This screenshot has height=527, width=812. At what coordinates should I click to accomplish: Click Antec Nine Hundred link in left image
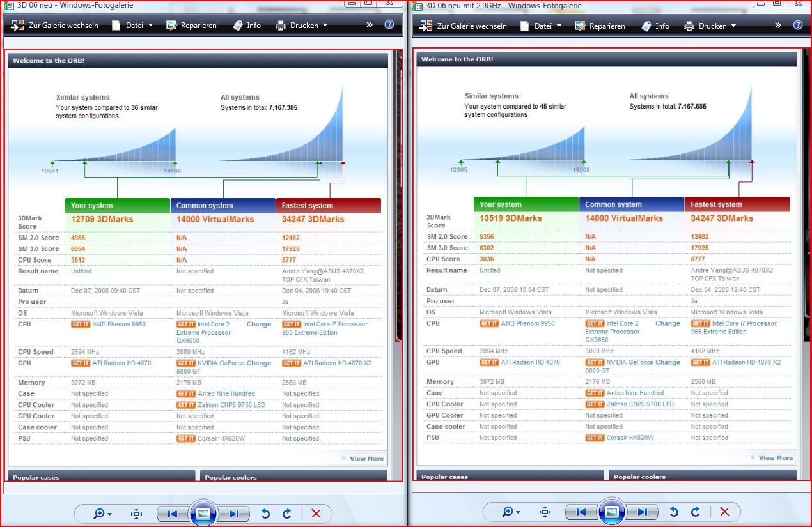tap(226, 393)
